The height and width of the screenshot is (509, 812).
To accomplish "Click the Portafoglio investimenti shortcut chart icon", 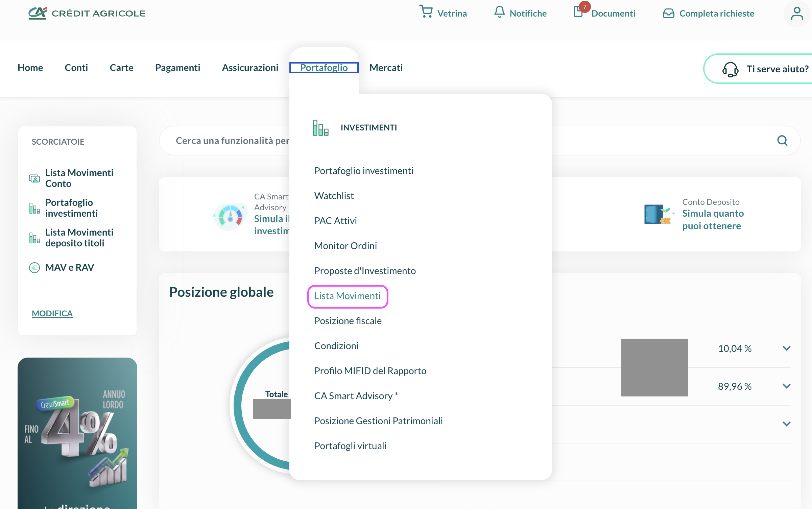I will [x=34, y=208].
